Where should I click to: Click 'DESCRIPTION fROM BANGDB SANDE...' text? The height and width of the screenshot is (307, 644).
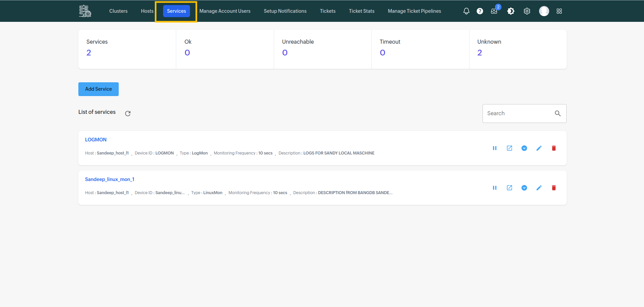coord(355,193)
